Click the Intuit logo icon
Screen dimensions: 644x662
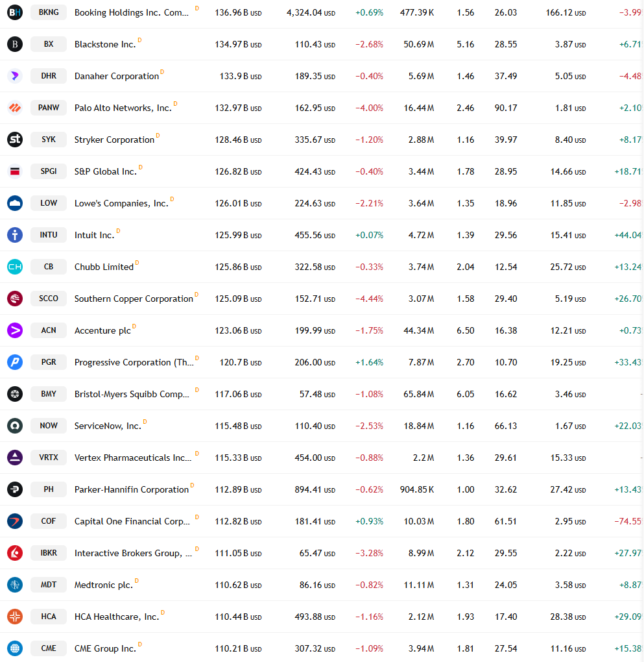coord(15,235)
